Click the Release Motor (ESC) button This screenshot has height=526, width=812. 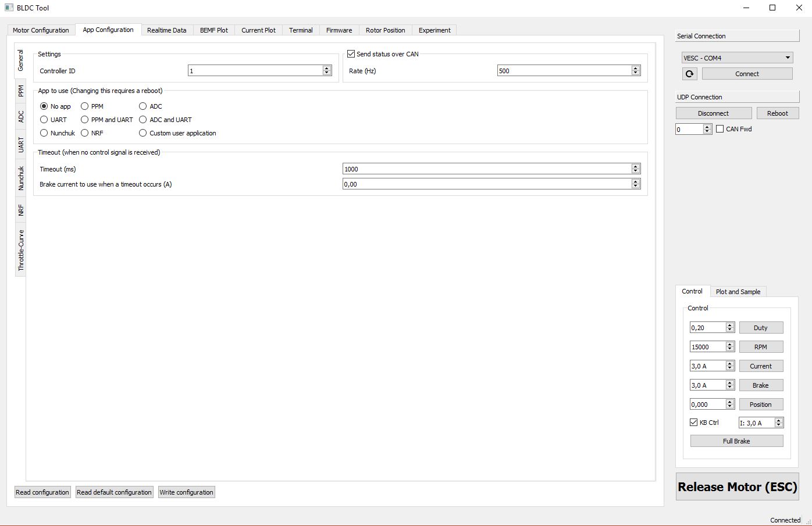pos(738,487)
